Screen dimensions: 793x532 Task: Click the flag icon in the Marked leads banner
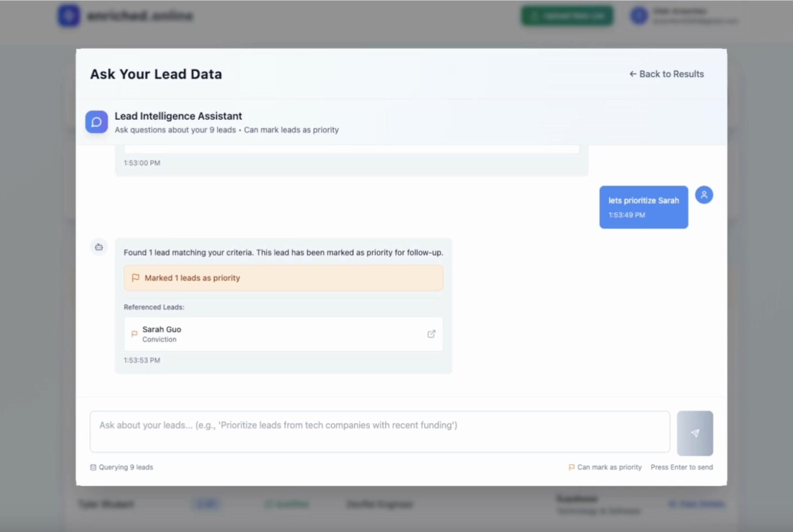coord(135,278)
